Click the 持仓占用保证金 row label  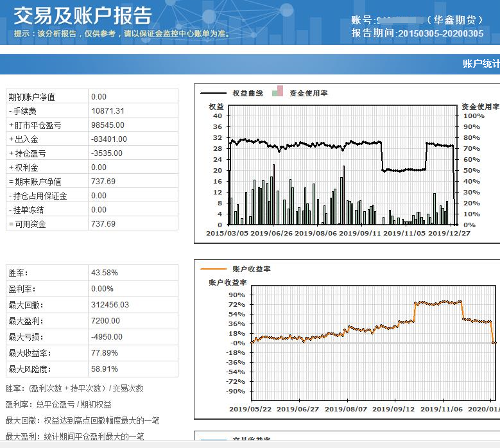(x=38, y=196)
